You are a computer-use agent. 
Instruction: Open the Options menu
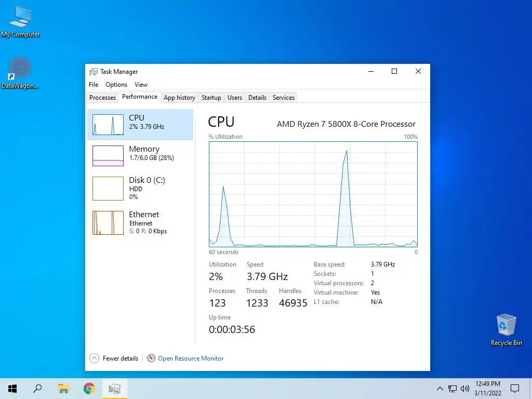click(116, 85)
